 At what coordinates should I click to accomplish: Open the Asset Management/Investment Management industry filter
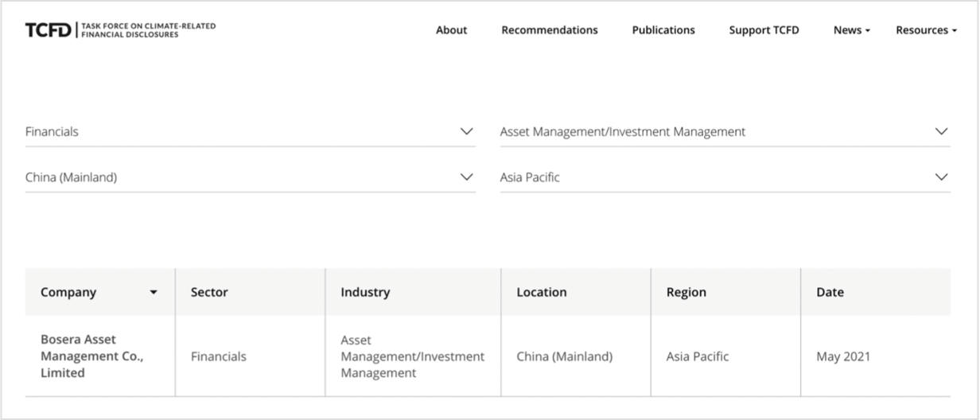(725, 132)
